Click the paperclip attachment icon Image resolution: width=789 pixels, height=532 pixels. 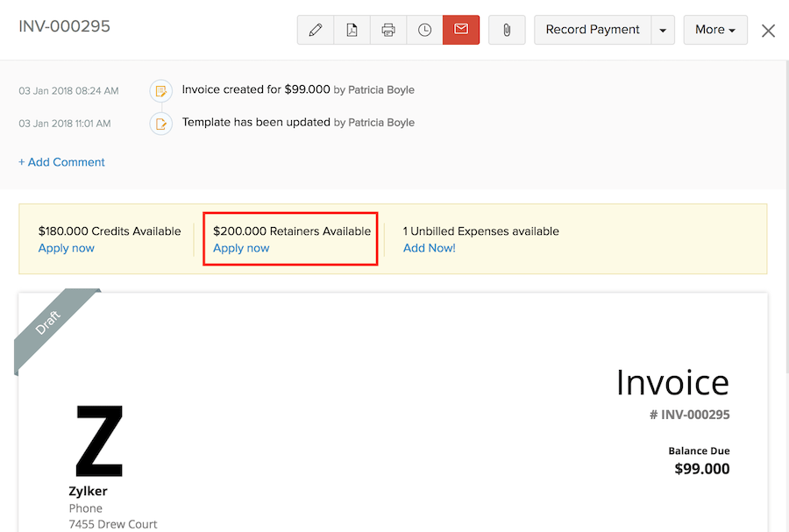pyautogui.click(x=507, y=30)
